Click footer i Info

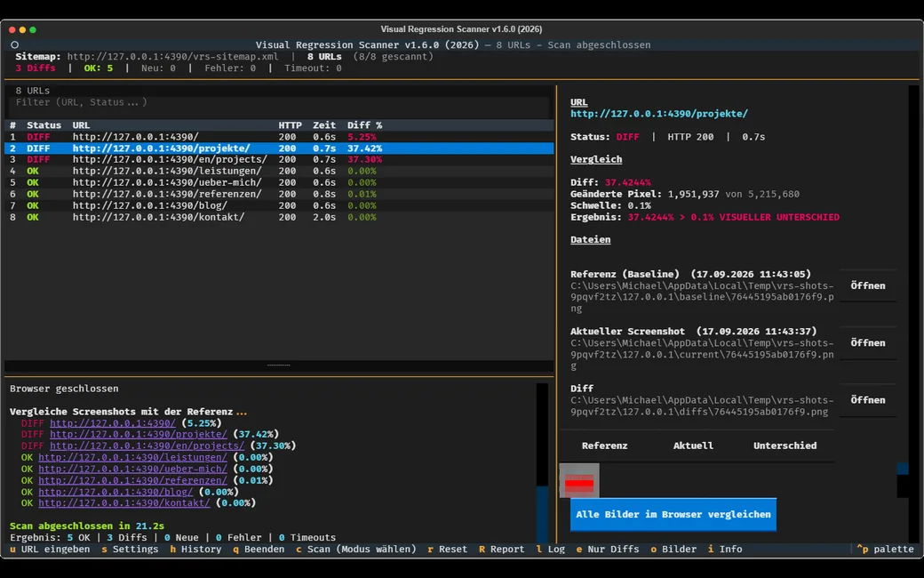(x=725, y=550)
